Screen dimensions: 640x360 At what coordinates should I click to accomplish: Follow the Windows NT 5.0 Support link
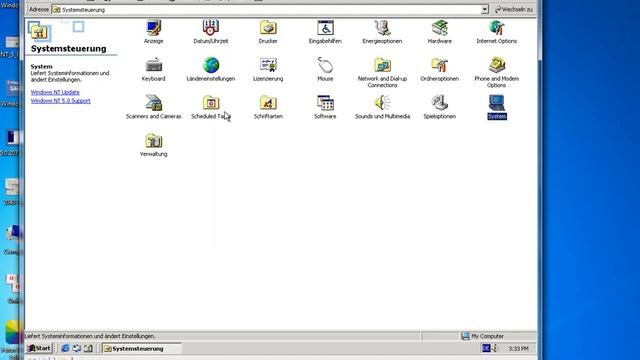tap(60, 100)
